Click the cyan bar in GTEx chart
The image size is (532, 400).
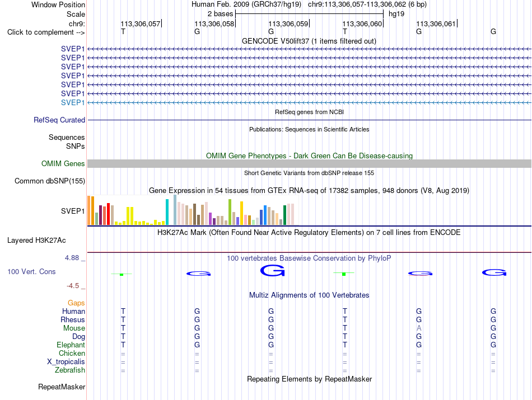167,212
